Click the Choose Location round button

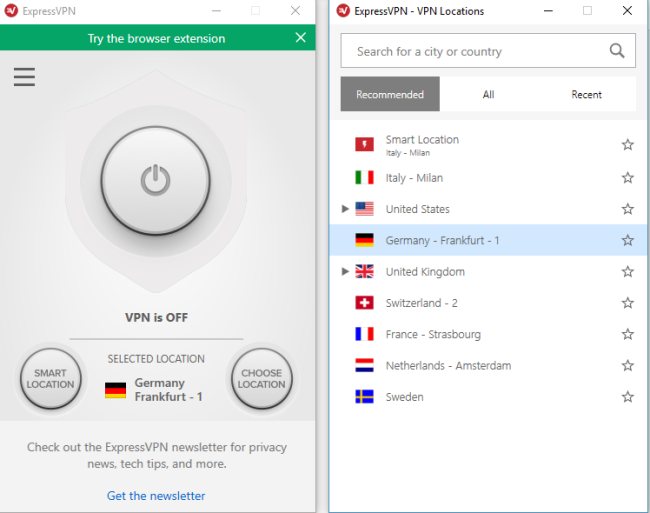click(261, 378)
